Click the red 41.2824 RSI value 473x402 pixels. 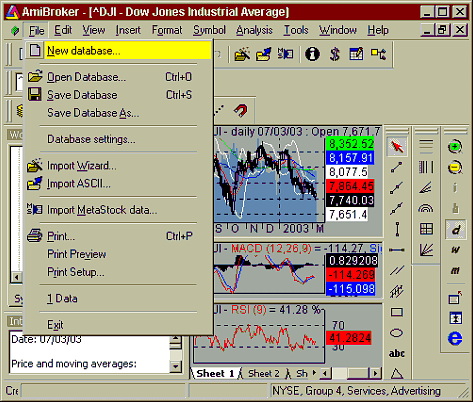coord(349,338)
